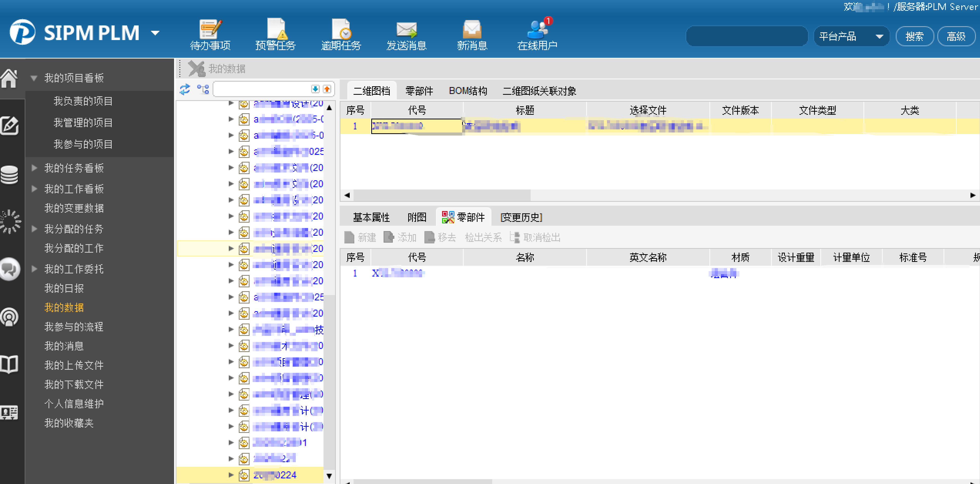This screenshot has width=980, height=484.
Task: Click the tree structure icon beside refresh
Action: pyautogui.click(x=203, y=89)
